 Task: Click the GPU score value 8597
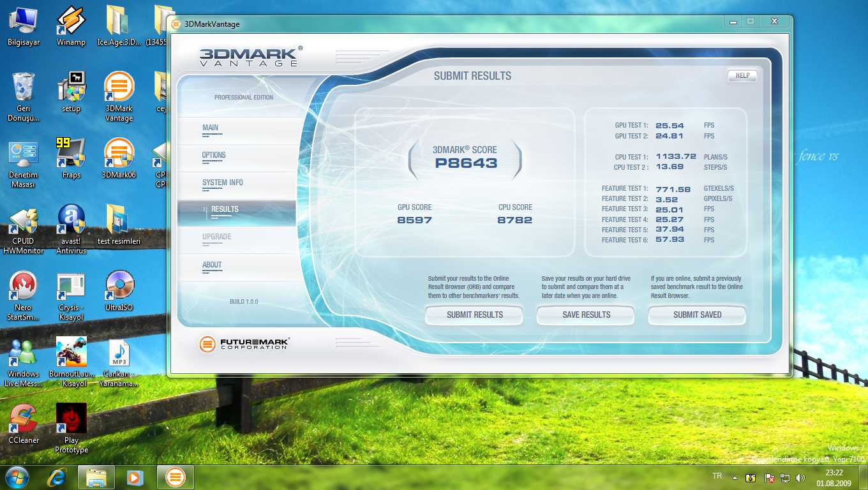tap(414, 220)
